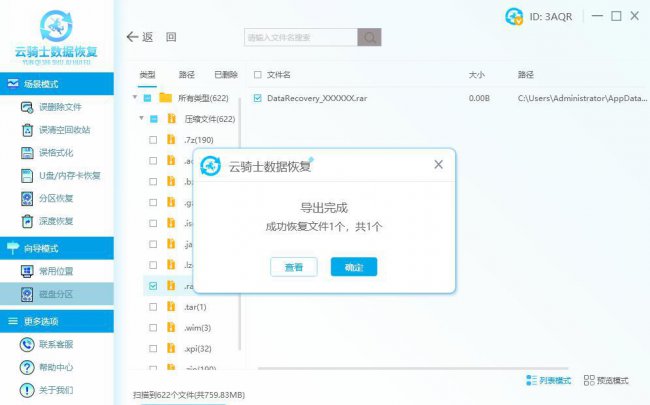The width and height of the screenshot is (650, 405).
Task: Click the 所有类型 folder icon
Action: [x=165, y=98]
